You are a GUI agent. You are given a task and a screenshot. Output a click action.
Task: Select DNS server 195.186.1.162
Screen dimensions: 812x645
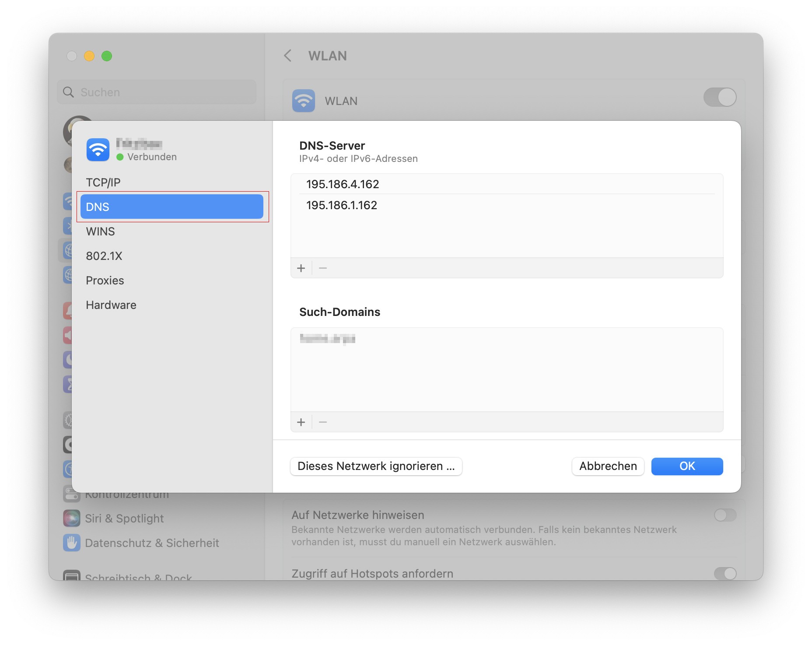point(507,205)
